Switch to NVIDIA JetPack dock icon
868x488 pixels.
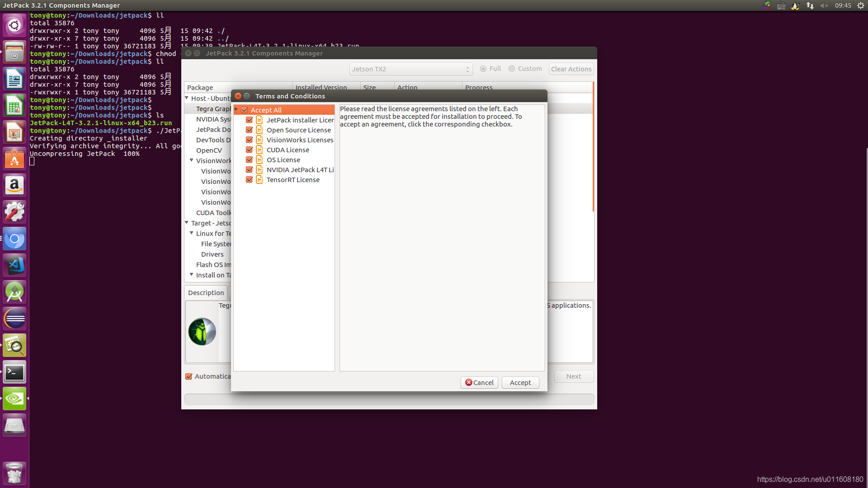[x=14, y=399]
